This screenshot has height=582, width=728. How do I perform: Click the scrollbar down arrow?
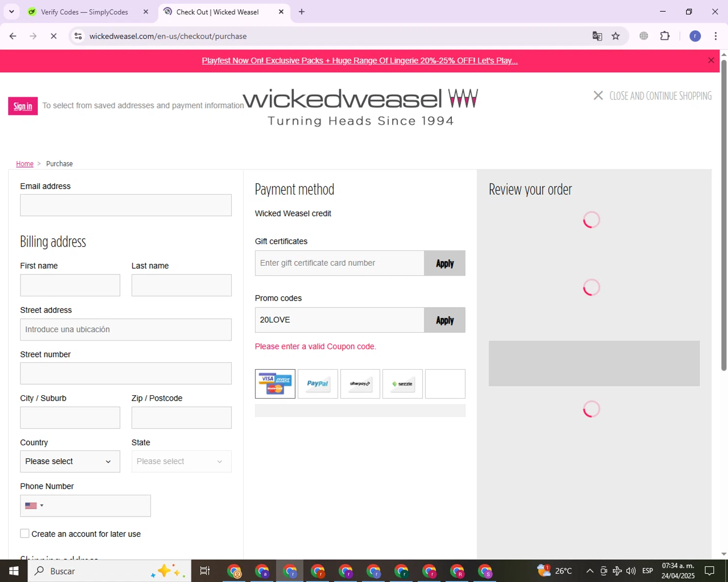[x=724, y=554]
